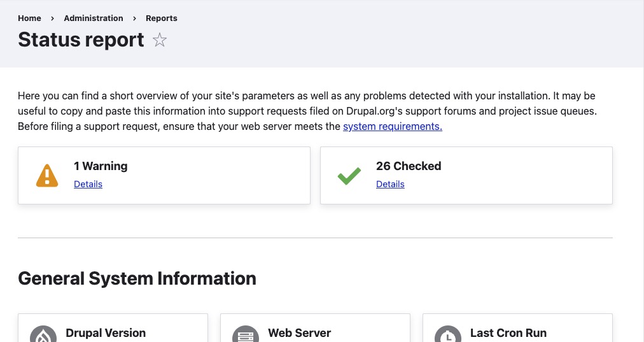The height and width of the screenshot is (342, 644).
Task: Open Reports breadcrumb link
Action: [x=162, y=18]
